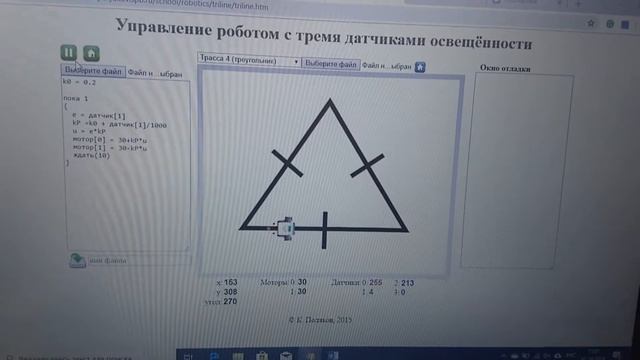640x360 pixels.
Task: Click the robot on the track
Action: point(284,228)
